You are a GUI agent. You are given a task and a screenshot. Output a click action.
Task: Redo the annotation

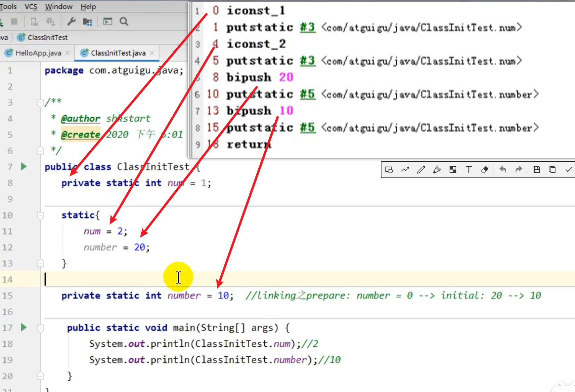coord(519,170)
